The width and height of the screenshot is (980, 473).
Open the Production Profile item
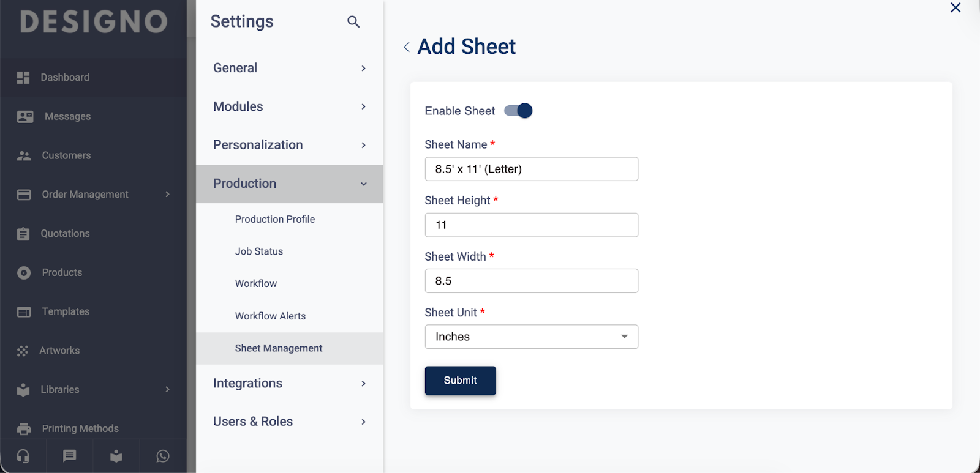point(275,219)
